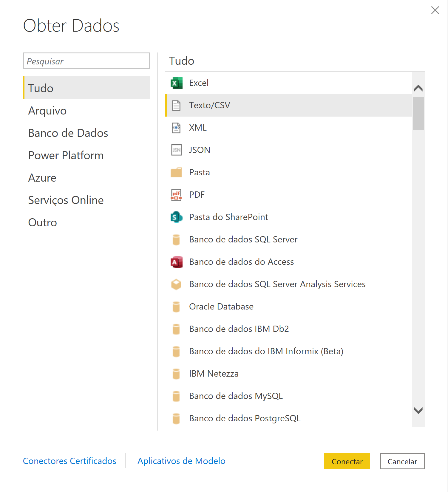Click the Oracle Database cylinder icon
This screenshot has height=492, width=448.
click(x=176, y=307)
